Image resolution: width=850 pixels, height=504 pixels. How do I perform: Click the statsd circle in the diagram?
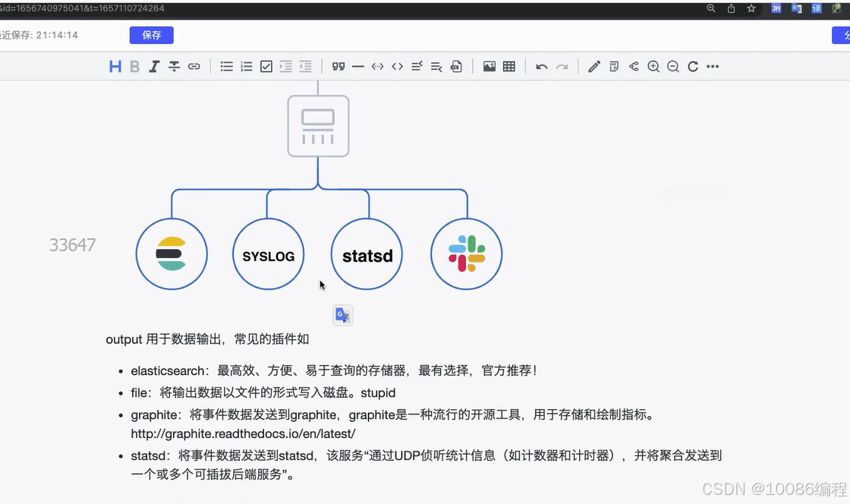pos(367,254)
